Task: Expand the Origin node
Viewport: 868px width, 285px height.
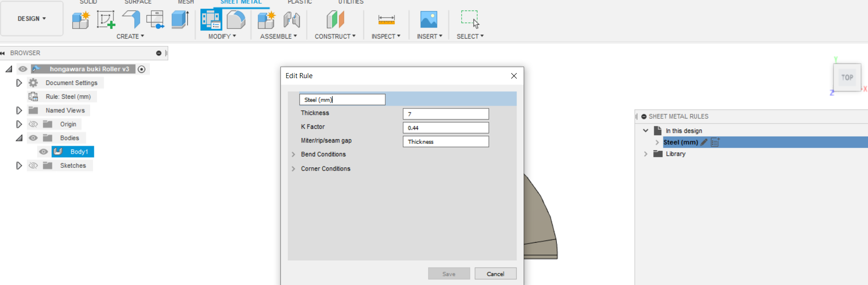Action: (19, 124)
